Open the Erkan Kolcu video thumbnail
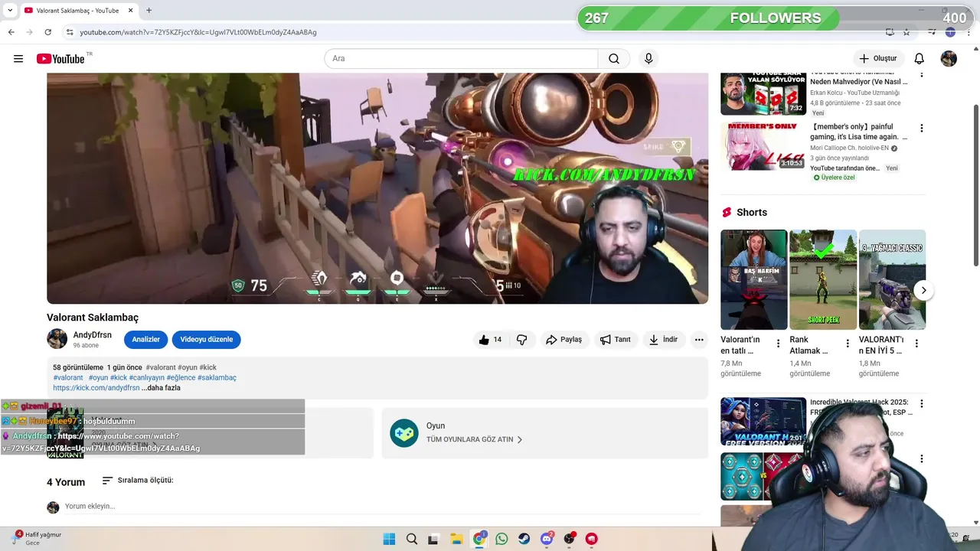 click(763, 93)
